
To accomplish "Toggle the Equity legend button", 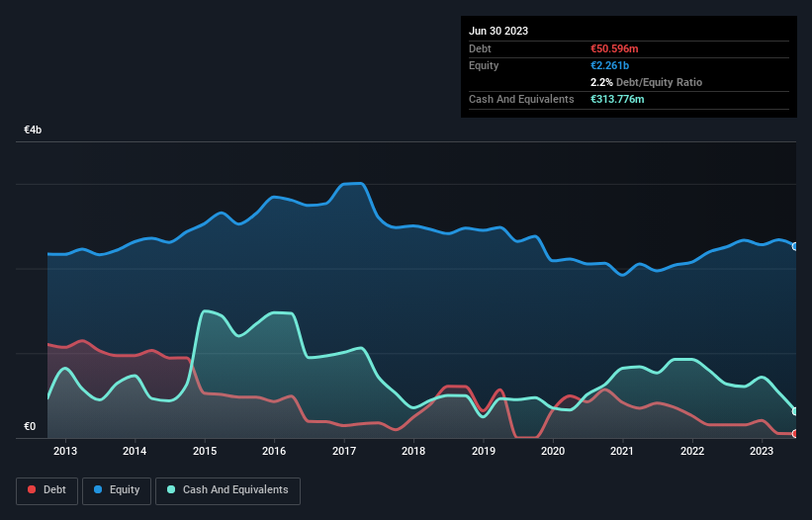I will (117, 490).
